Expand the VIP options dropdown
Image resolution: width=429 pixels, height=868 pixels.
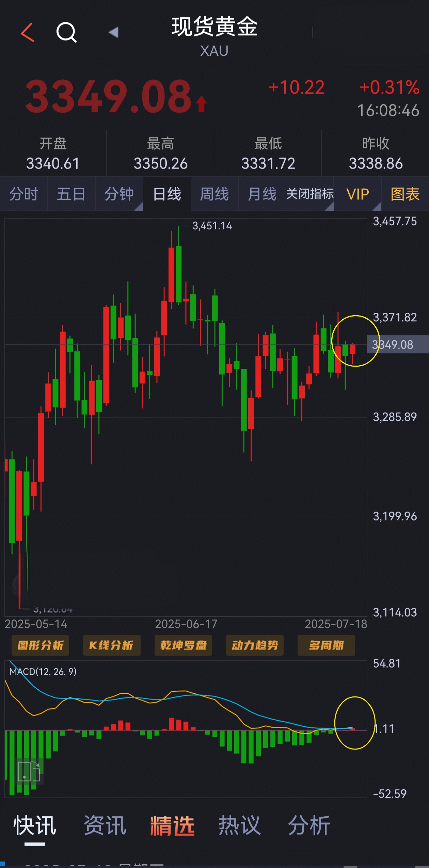click(357, 194)
